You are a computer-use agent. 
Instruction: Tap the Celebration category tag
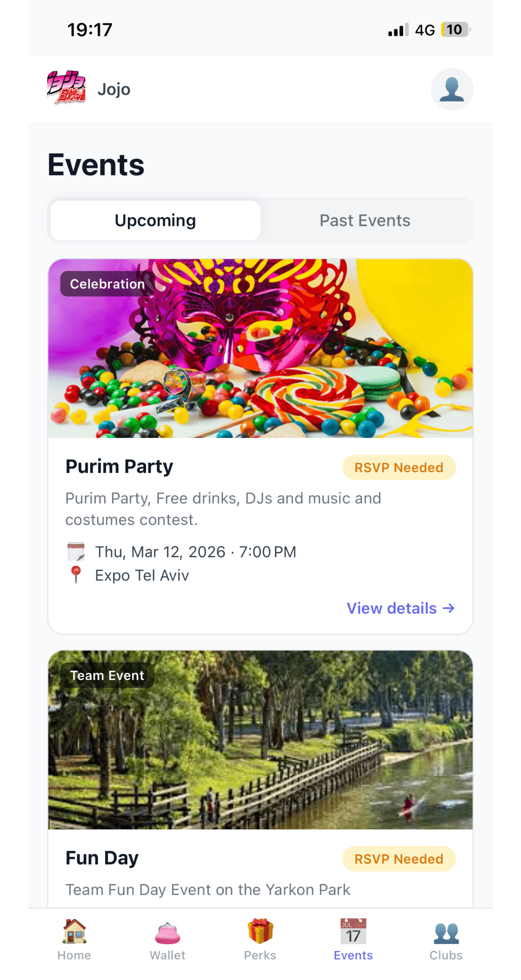point(107,284)
